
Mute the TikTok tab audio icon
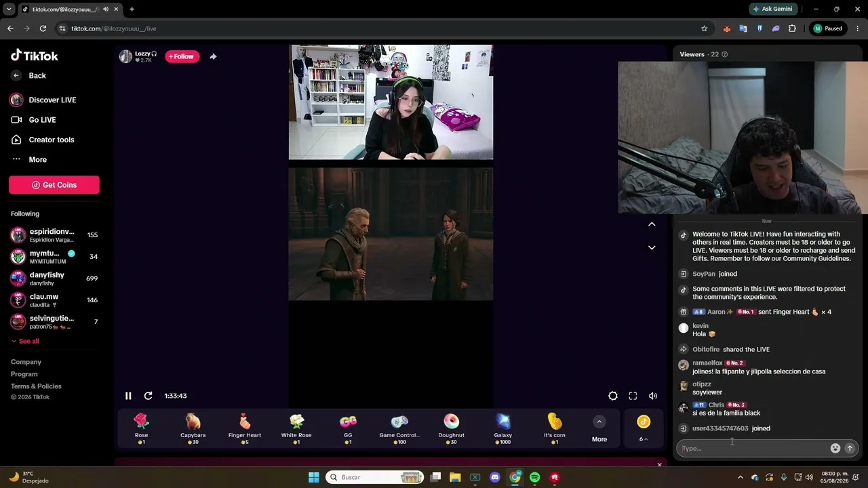click(x=106, y=9)
